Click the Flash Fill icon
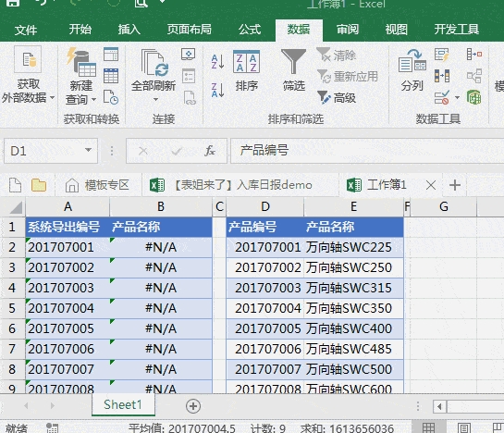The image size is (504, 433). [x=442, y=55]
